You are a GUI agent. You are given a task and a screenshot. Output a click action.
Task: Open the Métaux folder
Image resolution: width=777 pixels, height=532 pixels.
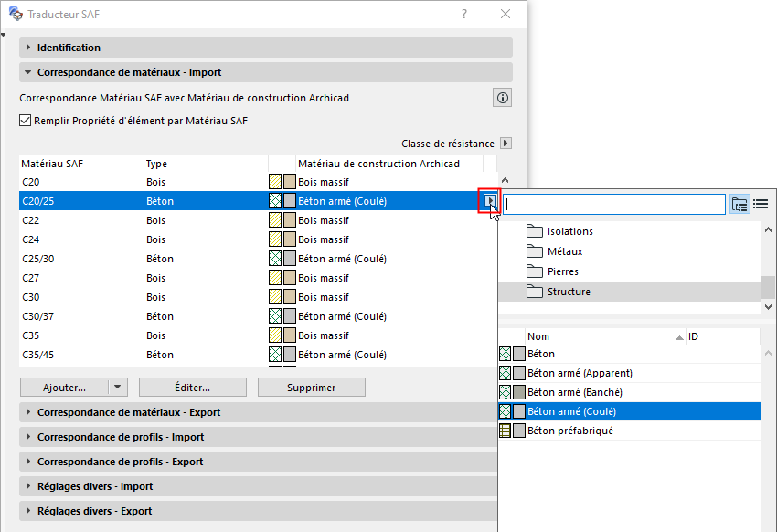[629, 251]
